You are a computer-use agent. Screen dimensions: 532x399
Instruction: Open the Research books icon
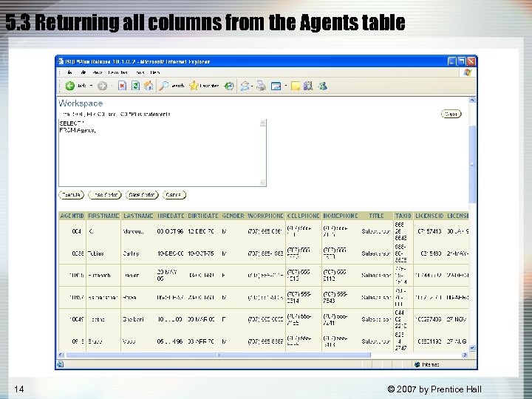308,86
